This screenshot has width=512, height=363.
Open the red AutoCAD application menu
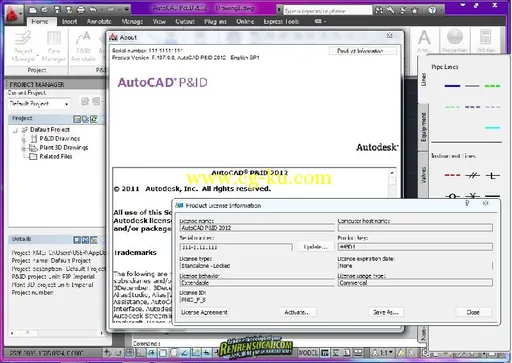(13, 14)
